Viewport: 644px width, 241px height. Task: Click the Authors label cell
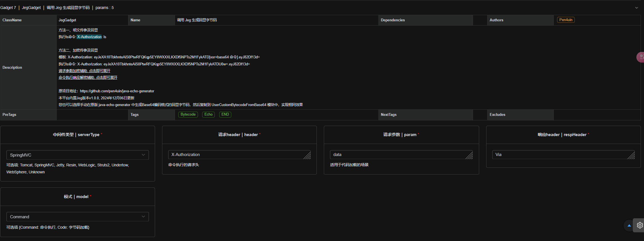[x=520, y=20]
